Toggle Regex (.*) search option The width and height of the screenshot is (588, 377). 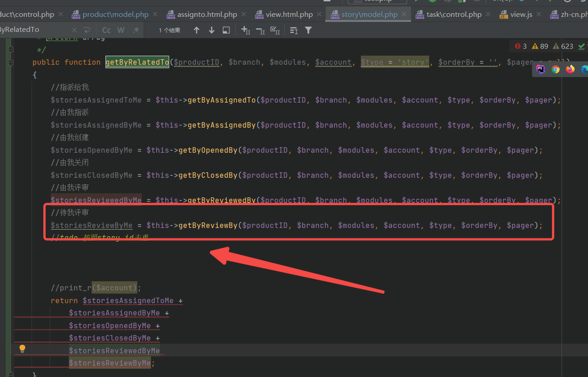tap(135, 30)
